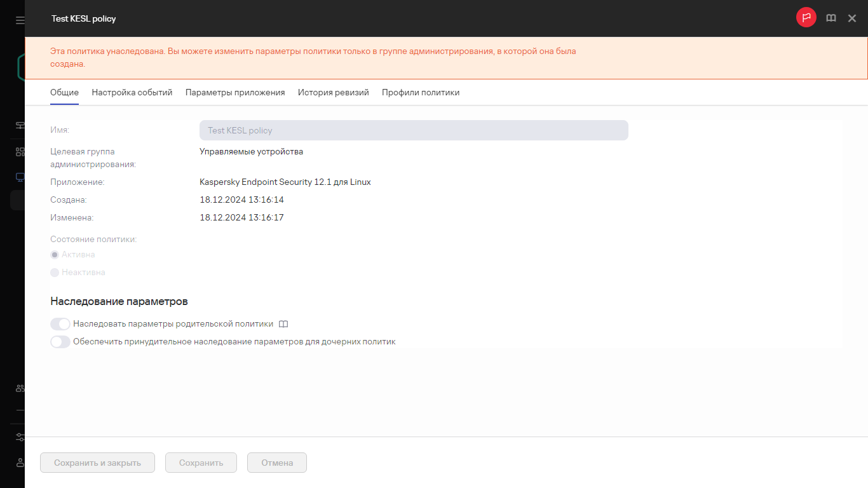Screen dimensions: 868x488
Task: Open help via book icon in header
Action: [x=831, y=18]
